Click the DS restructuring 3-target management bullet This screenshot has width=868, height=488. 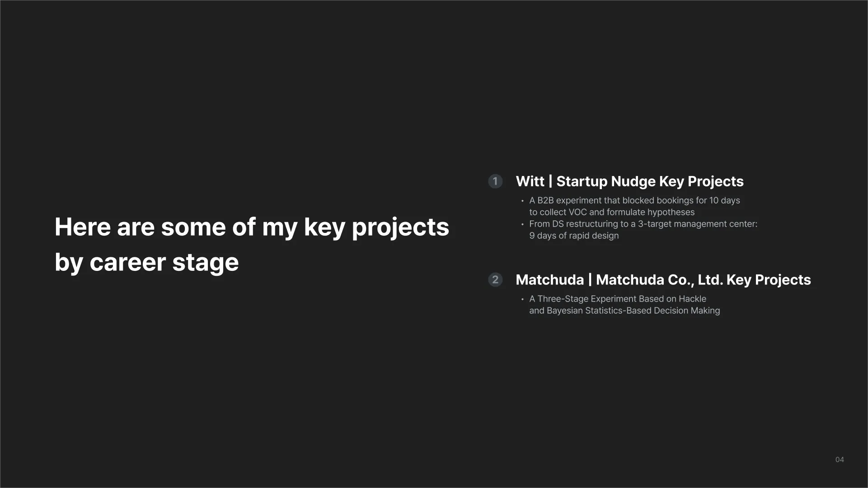pyautogui.click(x=643, y=224)
